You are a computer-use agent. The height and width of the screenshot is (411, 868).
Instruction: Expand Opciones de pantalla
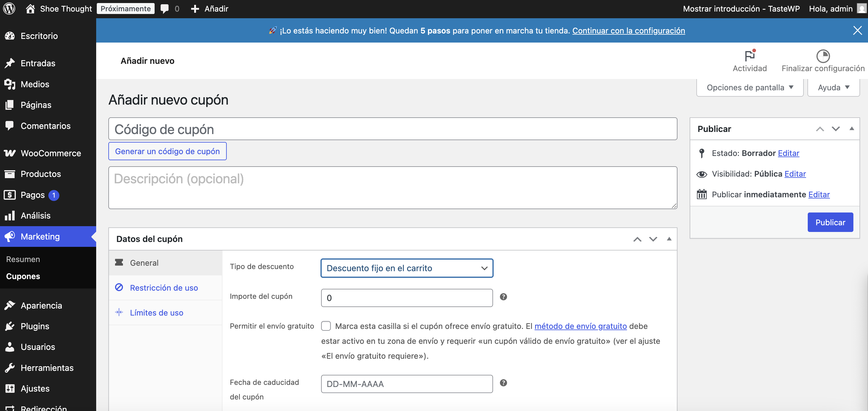(x=749, y=88)
